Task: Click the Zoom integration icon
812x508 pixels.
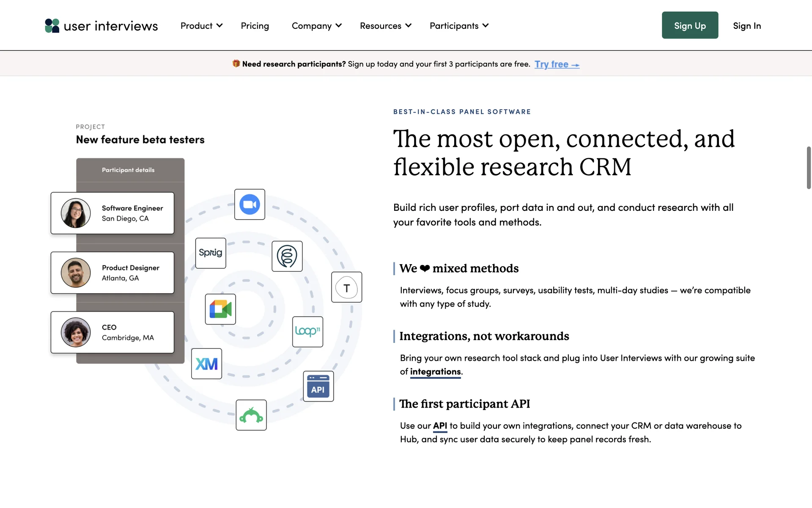Action: coord(250,204)
